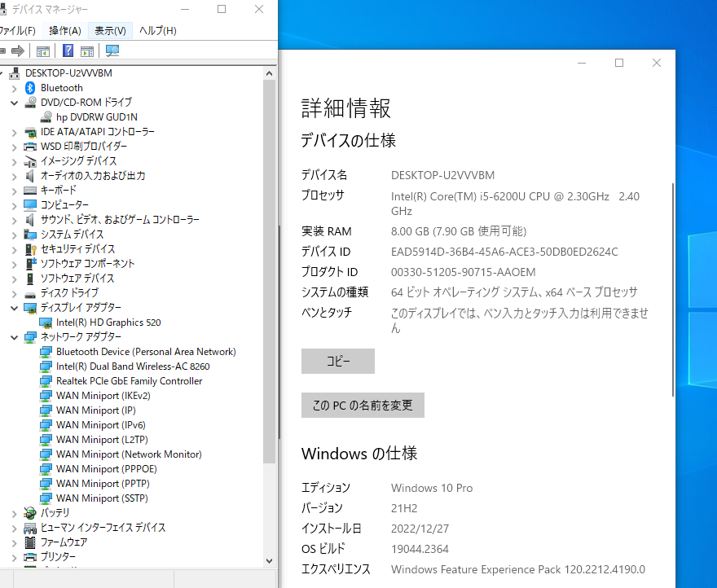Click the IDE ATA/ATAPI コントローラー icon
Image resolution: width=717 pixels, height=588 pixels.
(x=30, y=132)
